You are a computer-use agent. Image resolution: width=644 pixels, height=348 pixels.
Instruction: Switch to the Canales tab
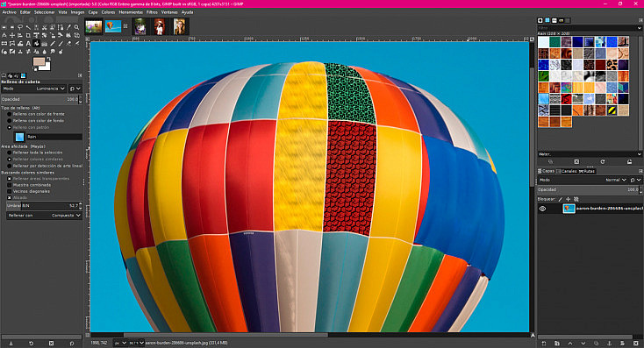567,171
